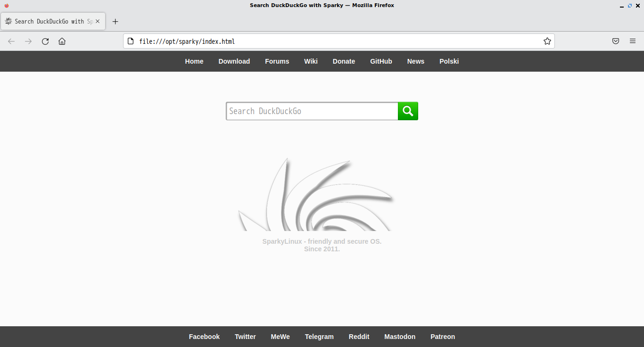Select the Search DuckDuckGo with Sparky tab
Viewport: 644px width, 347px height.
click(53, 22)
